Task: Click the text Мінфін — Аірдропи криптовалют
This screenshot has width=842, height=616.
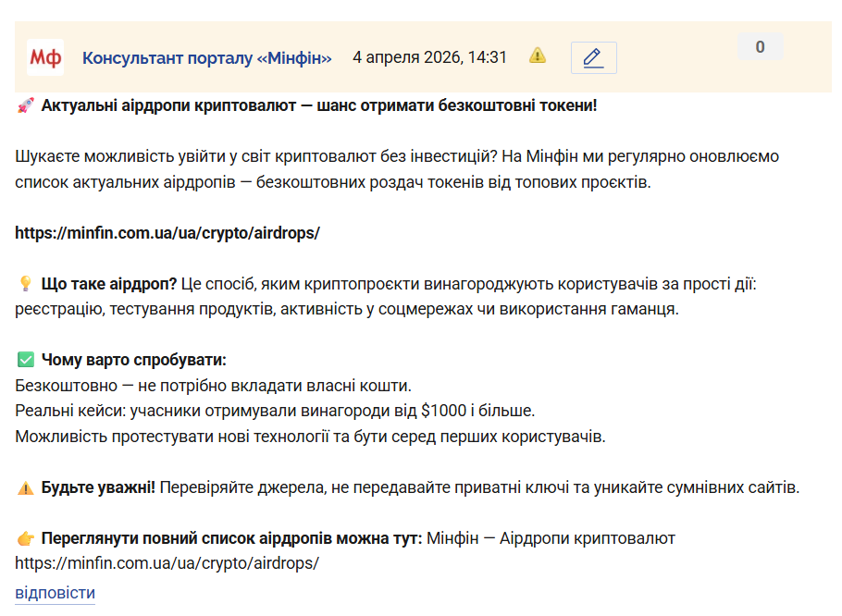Action: coord(551,538)
